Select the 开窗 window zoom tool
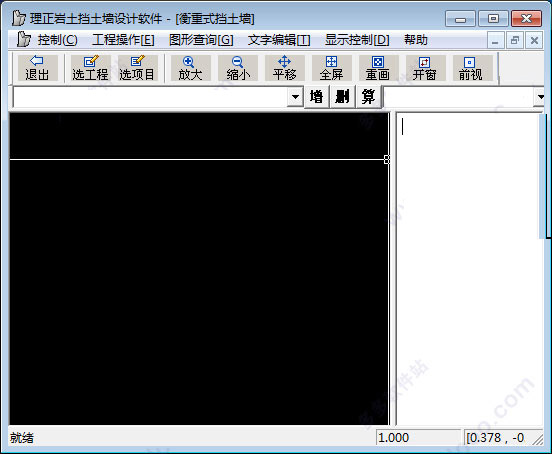The width and height of the screenshot is (552, 454). coord(425,68)
